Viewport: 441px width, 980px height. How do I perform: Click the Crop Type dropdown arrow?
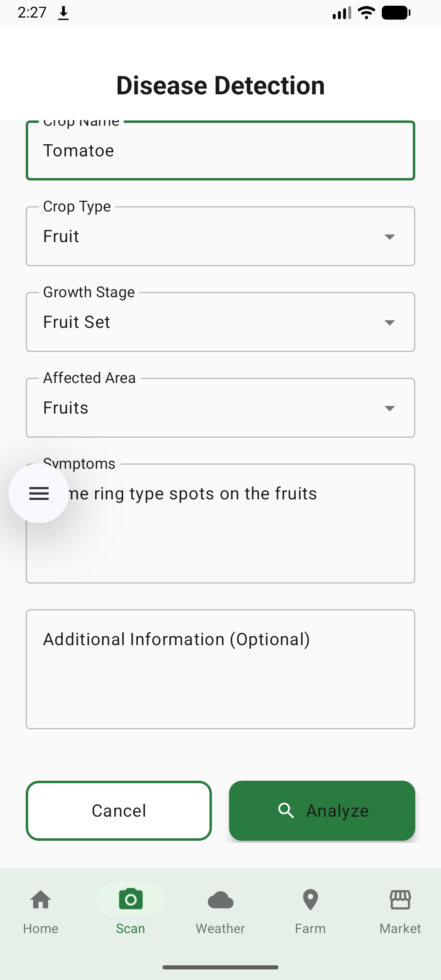390,237
